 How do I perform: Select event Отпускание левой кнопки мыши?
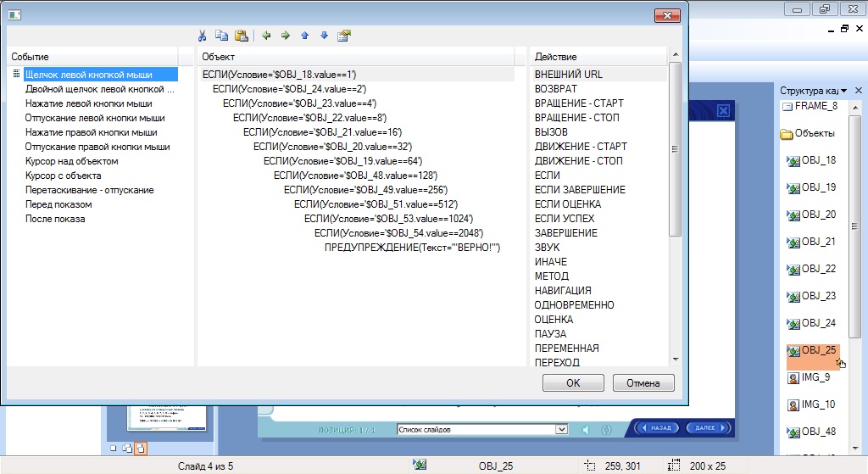pos(95,117)
